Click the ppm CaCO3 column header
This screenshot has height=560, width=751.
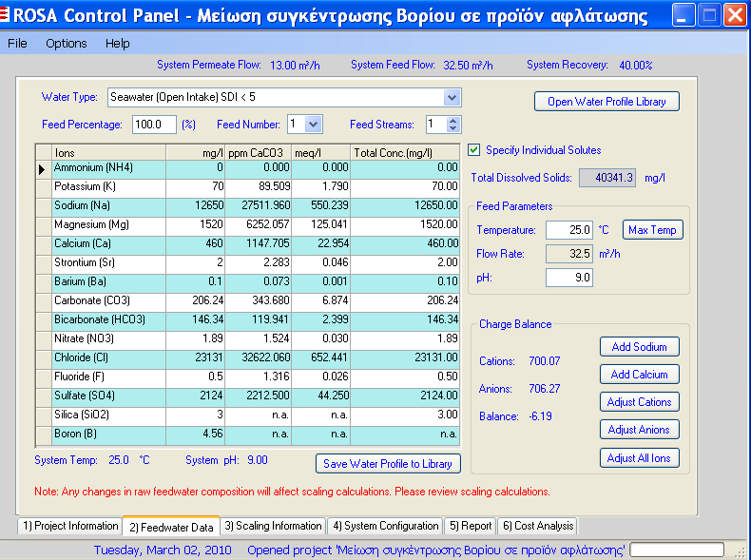tap(259, 153)
